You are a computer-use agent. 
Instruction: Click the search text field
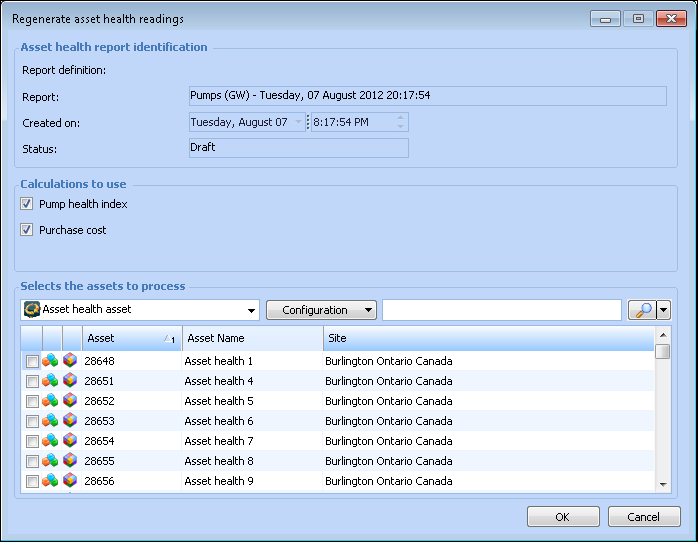501,310
